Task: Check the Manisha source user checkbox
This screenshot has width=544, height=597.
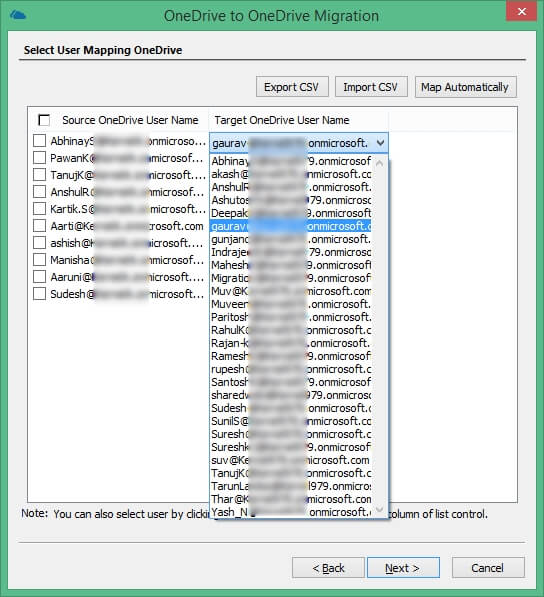Action: click(x=40, y=260)
